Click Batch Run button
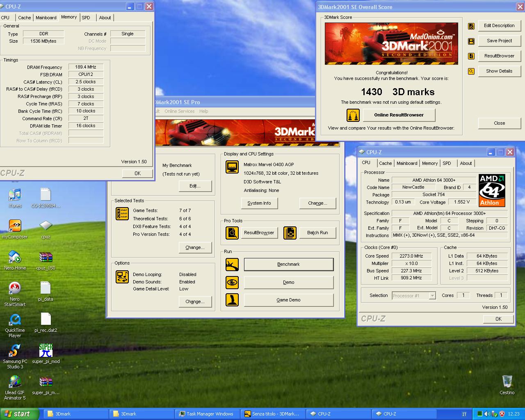 point(318,233)
